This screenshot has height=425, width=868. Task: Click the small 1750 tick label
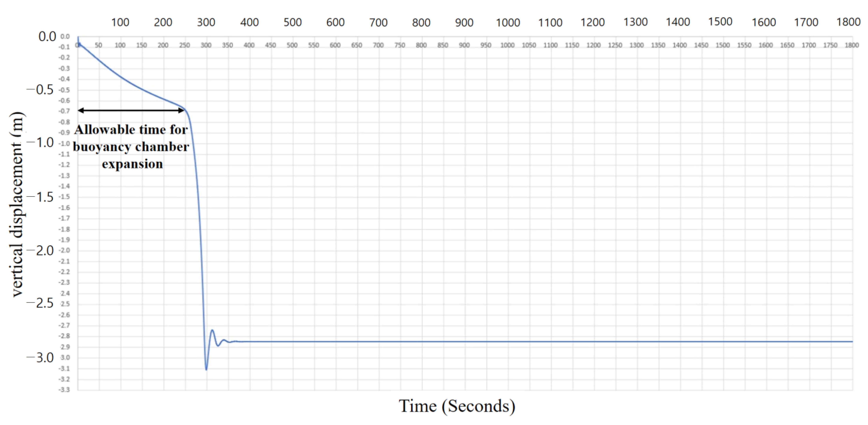830,45
